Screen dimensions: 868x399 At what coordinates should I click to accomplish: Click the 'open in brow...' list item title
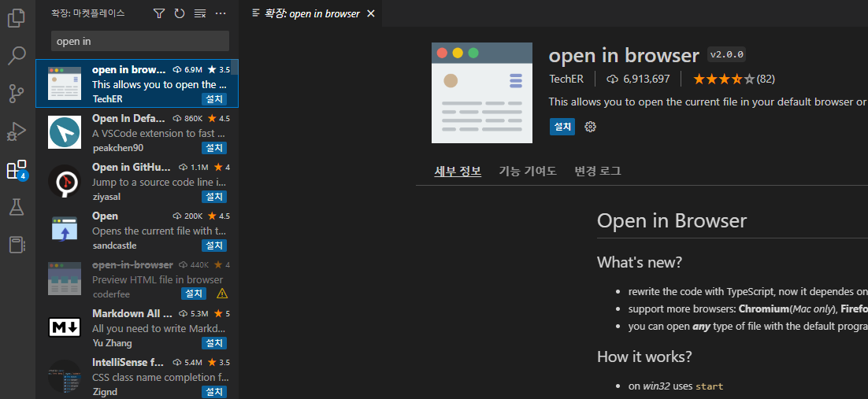(x=129, y=70)
